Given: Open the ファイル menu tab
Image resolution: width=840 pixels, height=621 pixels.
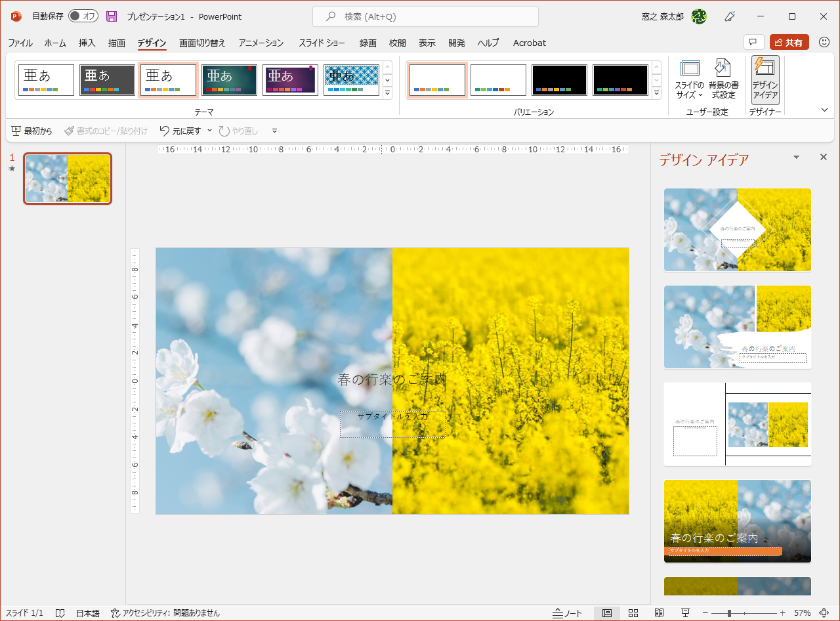Looking at the screenshot, I should pyautogui.click(x=20, y=43).
